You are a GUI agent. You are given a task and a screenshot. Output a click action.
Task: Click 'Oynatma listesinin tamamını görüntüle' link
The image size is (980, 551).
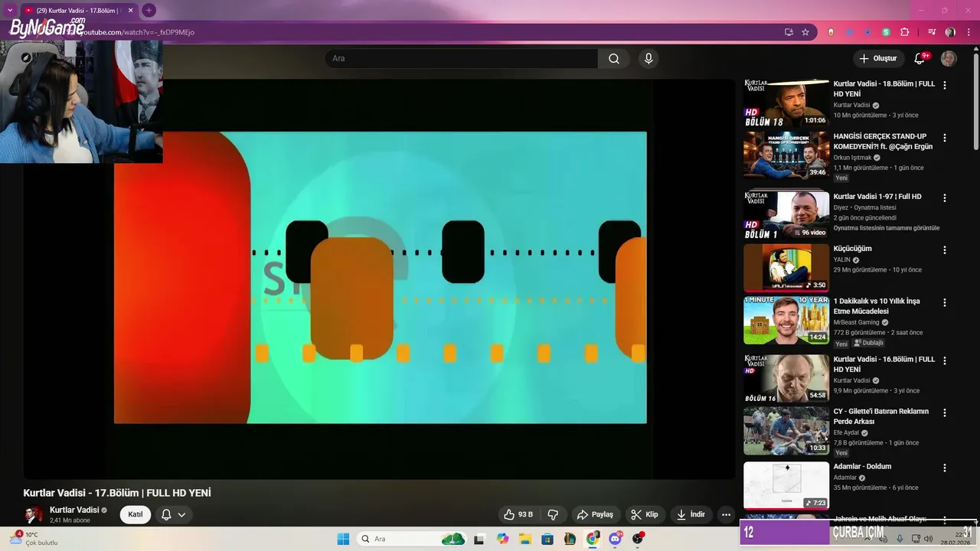(x=887, y=228)
